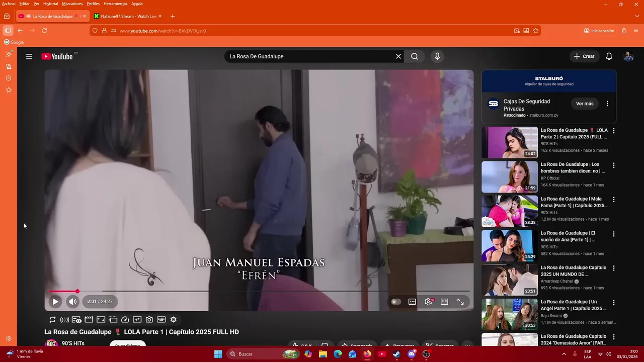
Task: Open the El sueño de Ana thumbnail
Action: click(510, 245)
